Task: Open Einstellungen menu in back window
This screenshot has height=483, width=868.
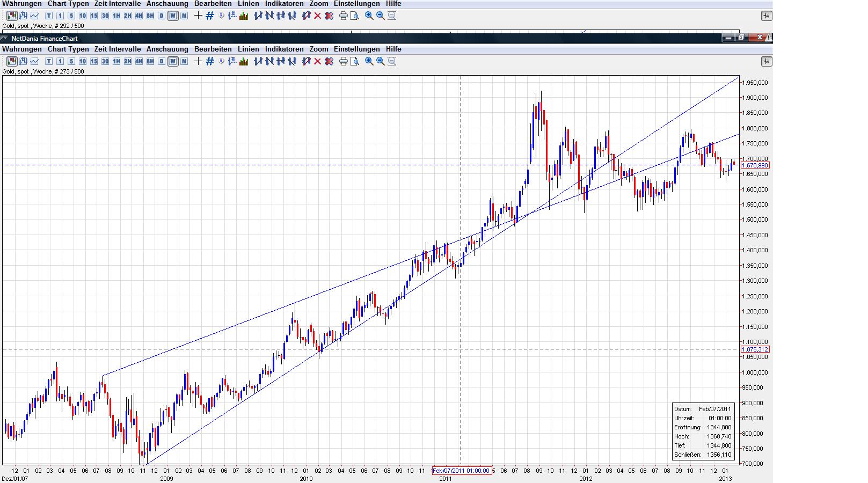Action: tap(357, 4)
